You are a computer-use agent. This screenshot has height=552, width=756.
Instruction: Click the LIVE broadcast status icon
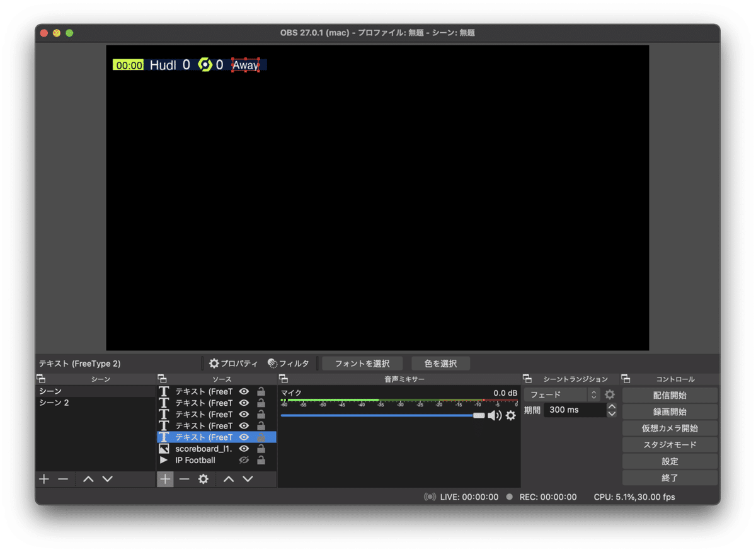tap(430, 497)
